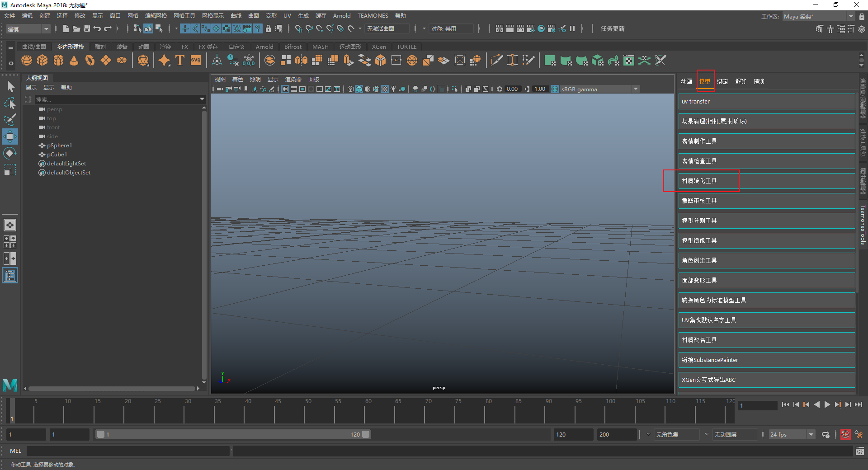Select the polygon type text tool
Screen dimensions: 868x470
(180, 60)
